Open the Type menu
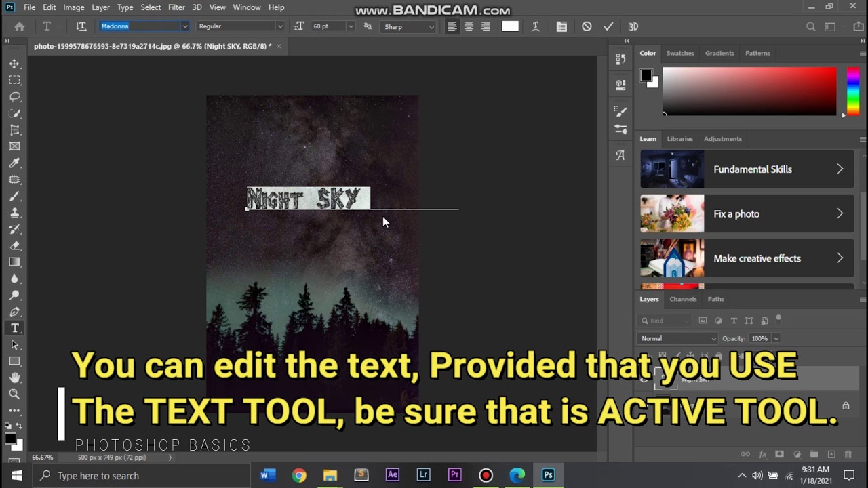Viewport: 868px width, 488px height. [x=125, y=7]
